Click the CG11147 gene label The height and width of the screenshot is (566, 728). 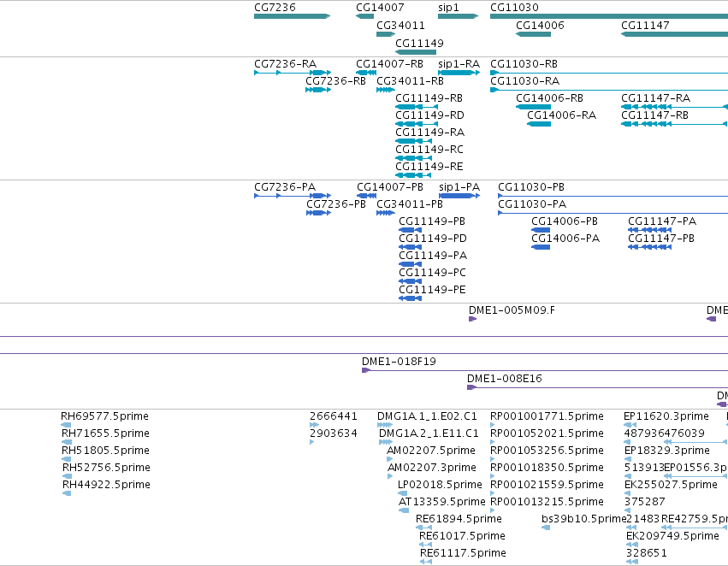pos(645,25)
